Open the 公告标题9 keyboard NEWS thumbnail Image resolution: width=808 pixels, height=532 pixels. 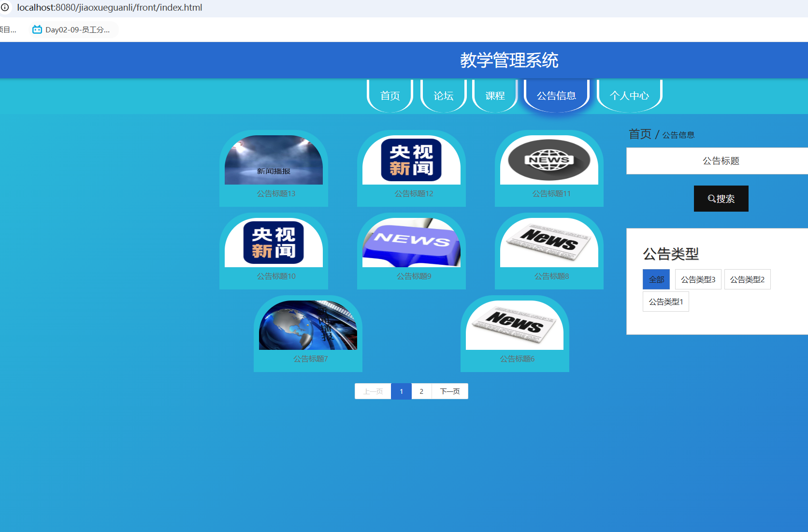411,243
